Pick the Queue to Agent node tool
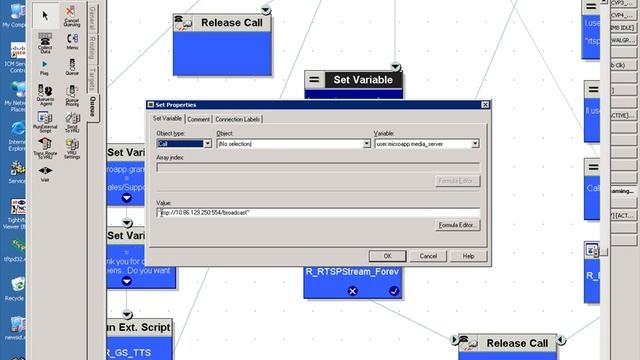This screenshot has width=640, height=360. click(45, 95)
